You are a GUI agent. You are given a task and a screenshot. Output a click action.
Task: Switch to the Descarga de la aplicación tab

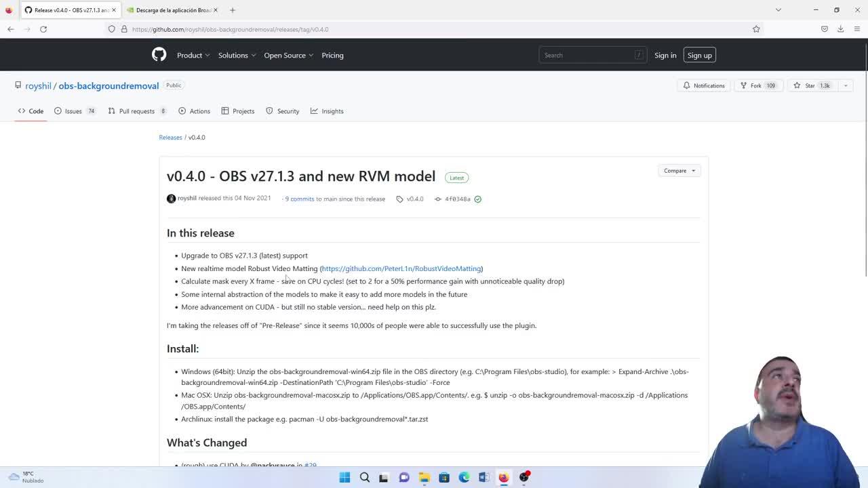[x=172, y=10]
